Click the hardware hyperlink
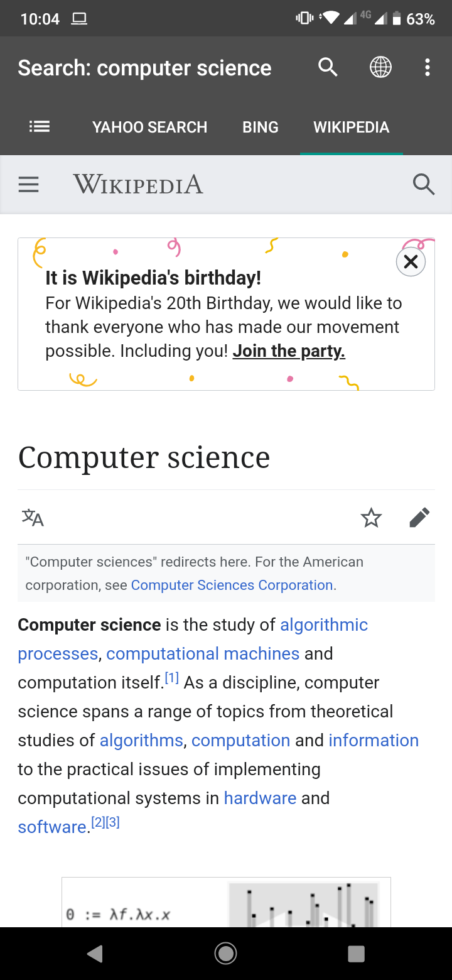This screenshot has width=452, height=980. click(x=260, y=798)
